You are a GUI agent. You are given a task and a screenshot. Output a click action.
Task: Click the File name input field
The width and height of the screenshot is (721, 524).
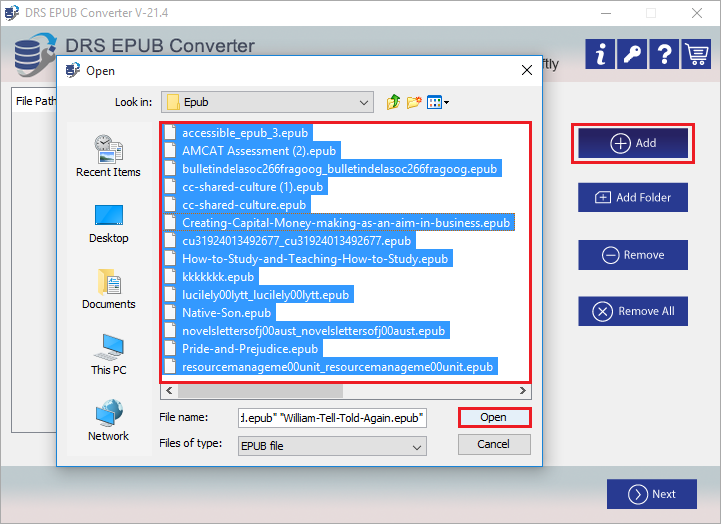point(332,418)
